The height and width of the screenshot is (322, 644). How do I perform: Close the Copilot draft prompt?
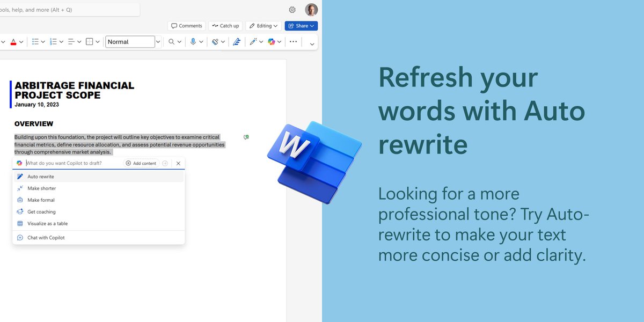coord(178,163)
